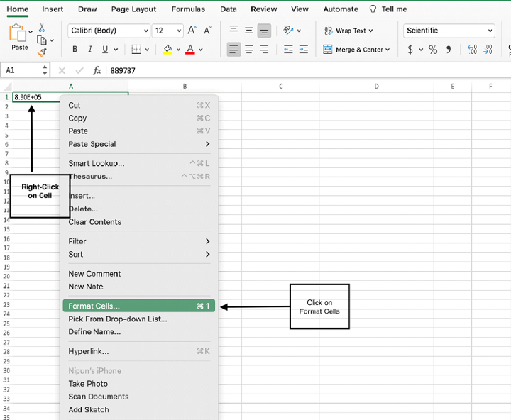Switch to the Formulas ribbon tab
Image resolution: width=511 pixels, height=420 pixels.
coord(188,9)
